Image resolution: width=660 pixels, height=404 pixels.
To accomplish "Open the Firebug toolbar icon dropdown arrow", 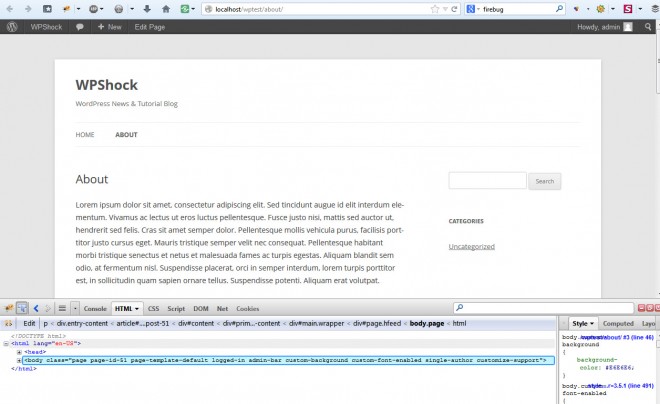I will pyautogui.click(x=78, y=9).
